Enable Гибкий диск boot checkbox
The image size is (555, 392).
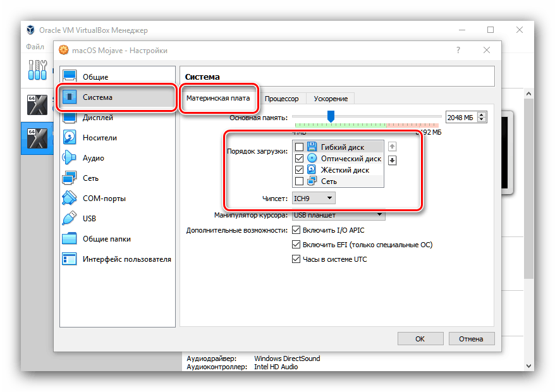point(299,147)
